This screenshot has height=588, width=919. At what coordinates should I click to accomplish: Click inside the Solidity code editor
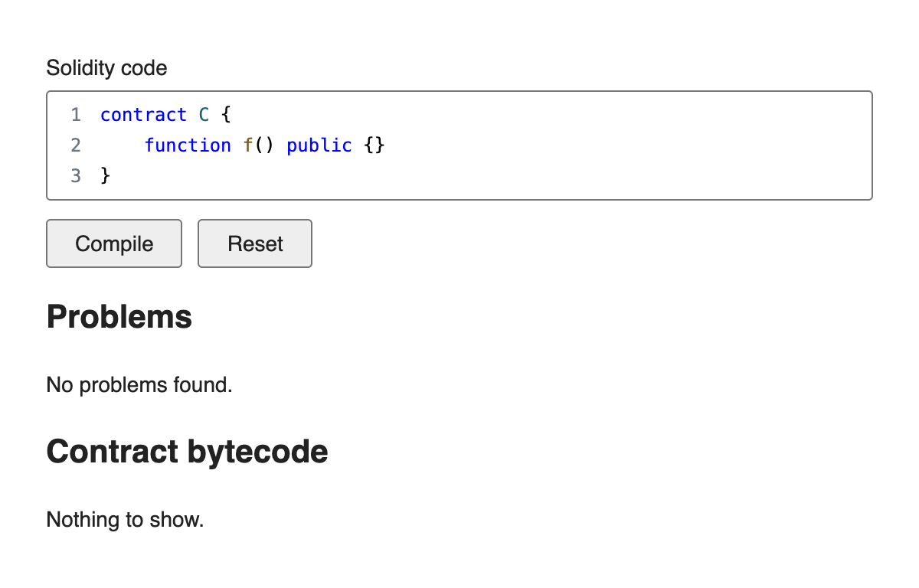click(459, 145)
